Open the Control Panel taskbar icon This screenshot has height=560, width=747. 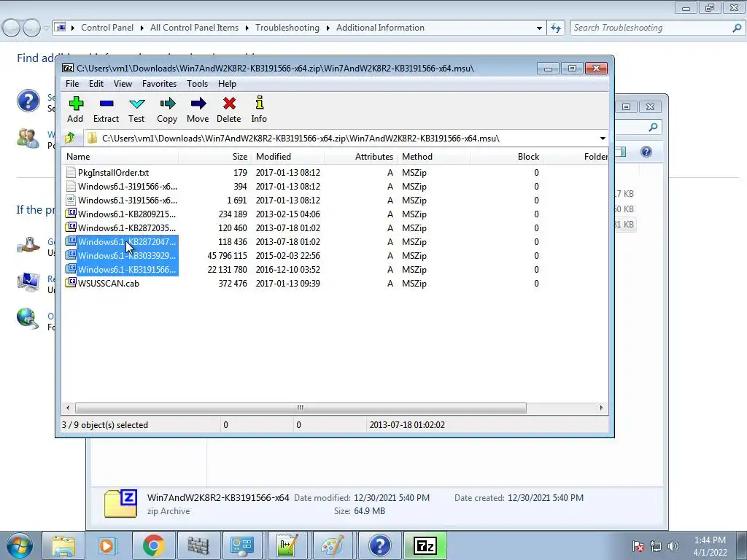coord(243,545)
